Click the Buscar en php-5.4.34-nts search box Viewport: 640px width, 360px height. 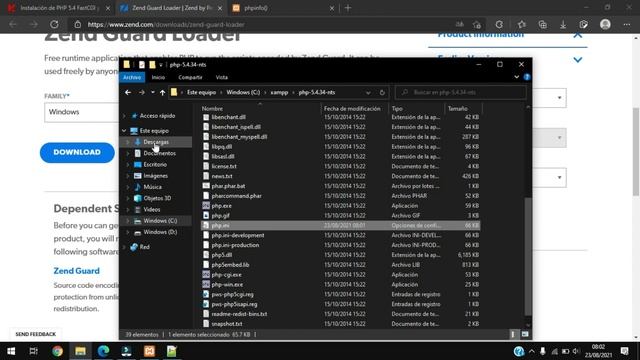461,93
